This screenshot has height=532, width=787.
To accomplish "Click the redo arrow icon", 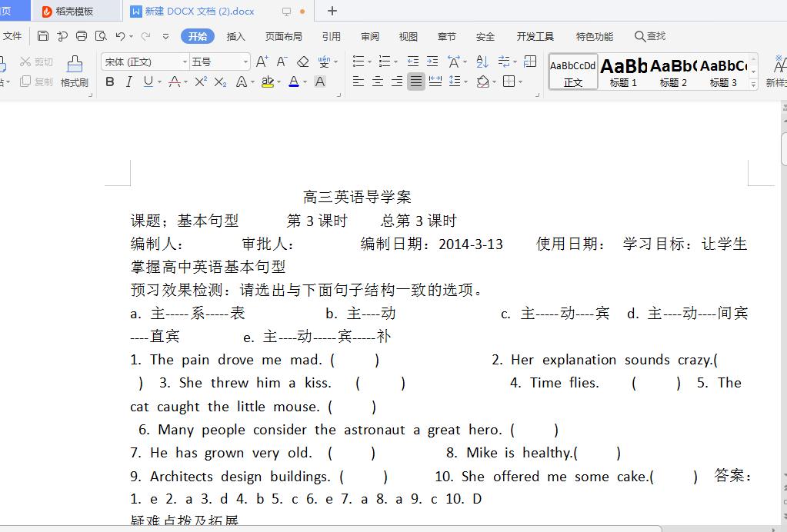I will (x=146, y=36).
